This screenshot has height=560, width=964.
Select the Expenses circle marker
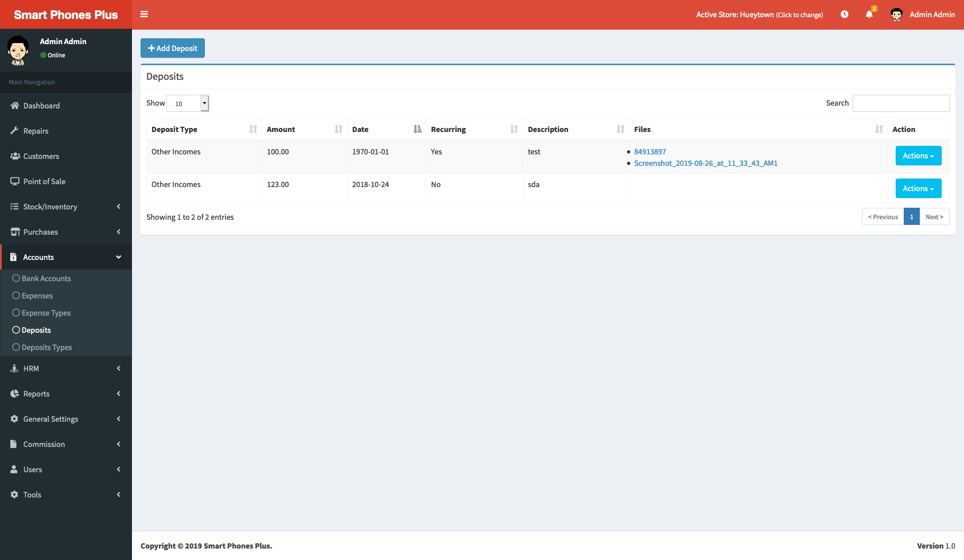click(x=16, y=295)
